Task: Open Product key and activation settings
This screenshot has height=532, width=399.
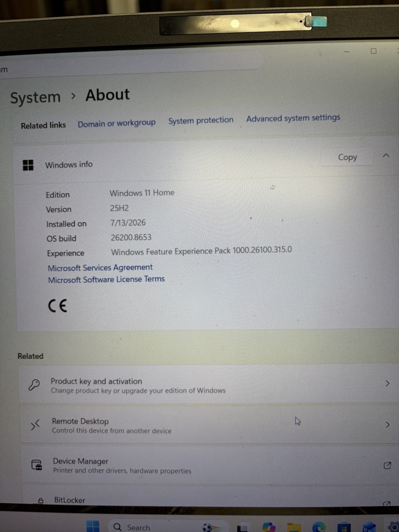Action: (209, 385)
